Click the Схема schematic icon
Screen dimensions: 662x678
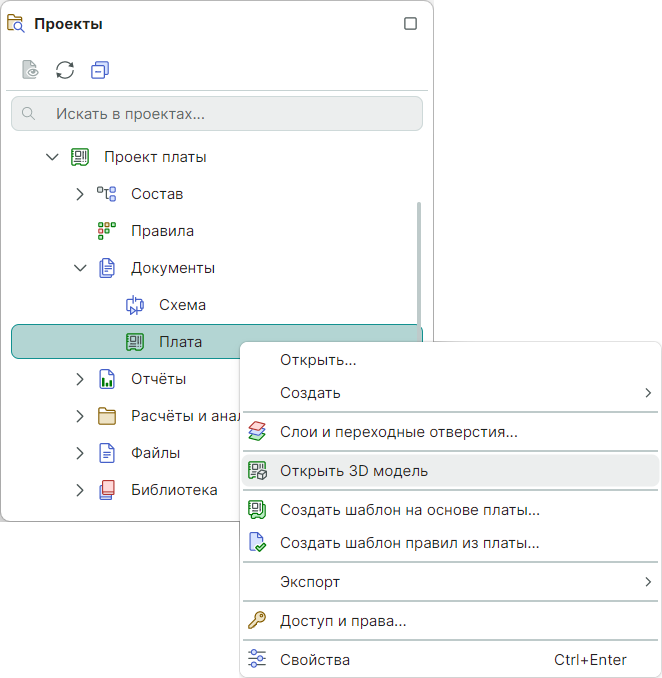(x=135, y=305)
